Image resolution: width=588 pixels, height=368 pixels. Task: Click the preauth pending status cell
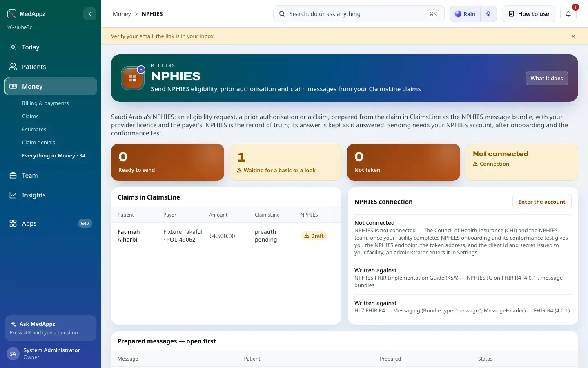tap(266, 236)
